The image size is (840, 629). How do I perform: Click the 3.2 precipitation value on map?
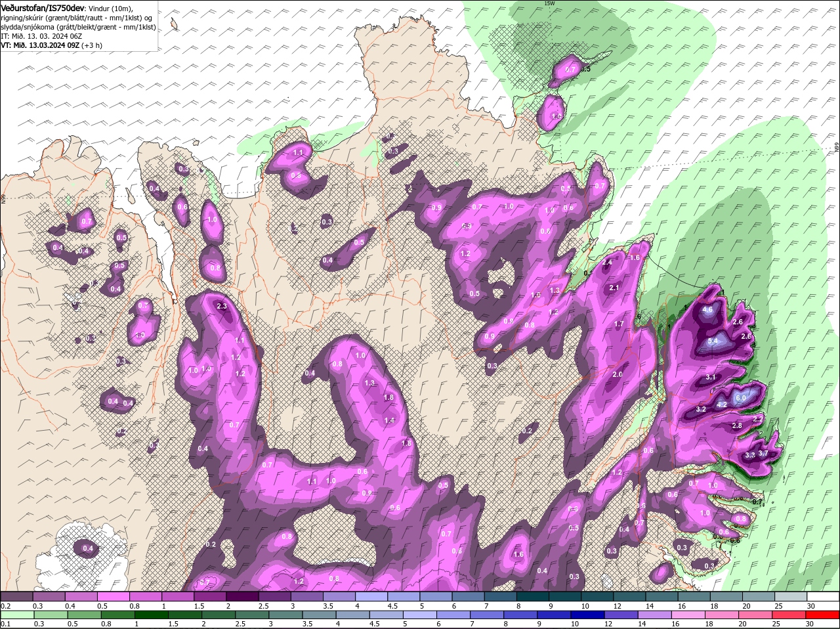(700, 409)
